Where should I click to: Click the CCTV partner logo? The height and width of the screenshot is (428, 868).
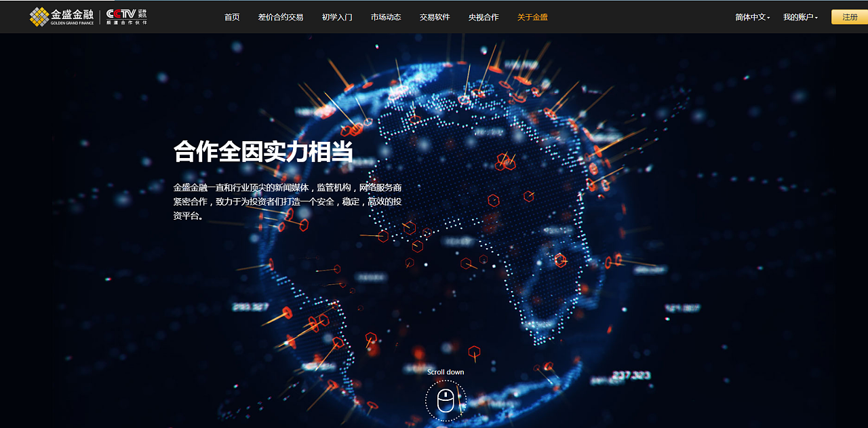[x=127, y=16]
